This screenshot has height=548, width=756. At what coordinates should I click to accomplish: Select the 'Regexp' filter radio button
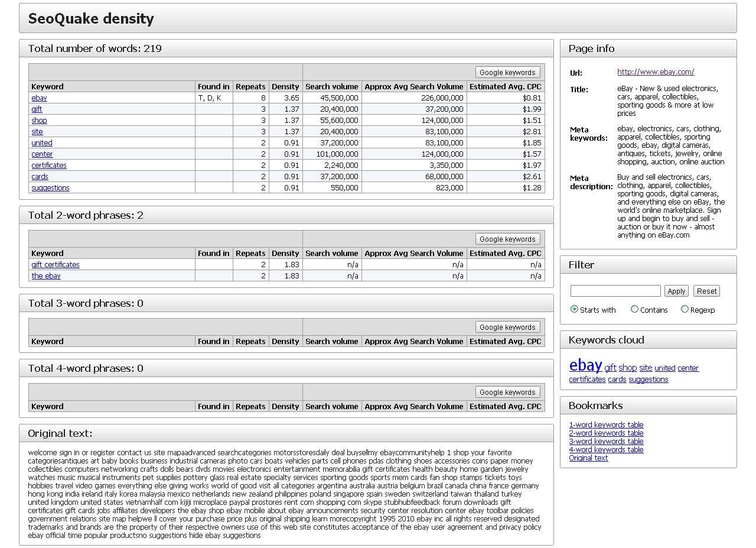pyautogui.click(x=685, y=309)
